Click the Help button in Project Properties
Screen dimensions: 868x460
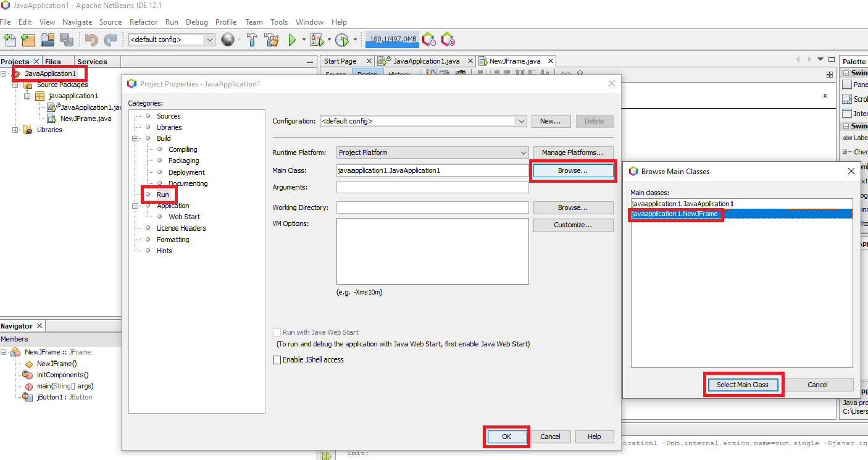click(x=594, y=437)
